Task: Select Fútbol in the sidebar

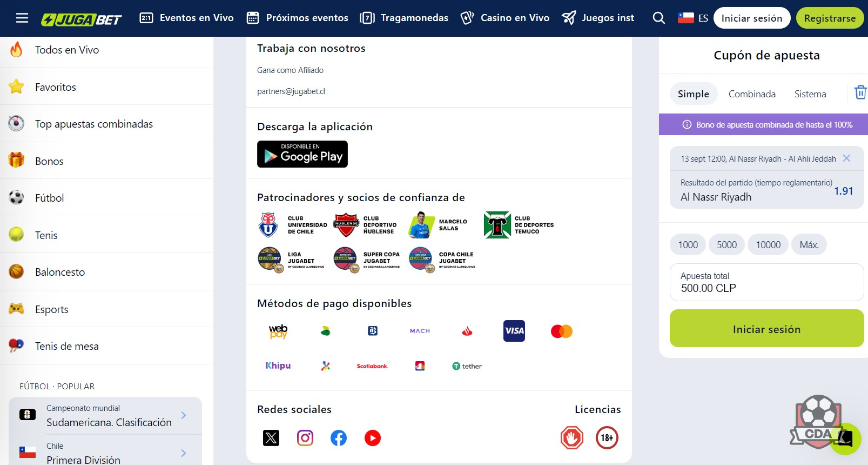Action: point(107,198)
